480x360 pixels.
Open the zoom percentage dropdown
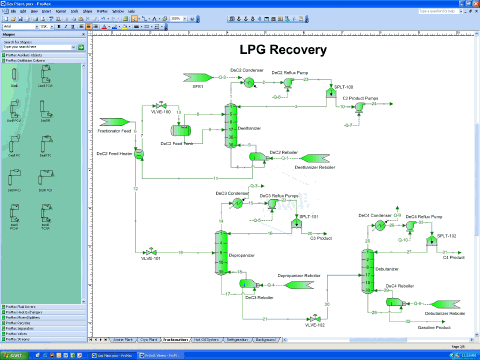point(185,19)
